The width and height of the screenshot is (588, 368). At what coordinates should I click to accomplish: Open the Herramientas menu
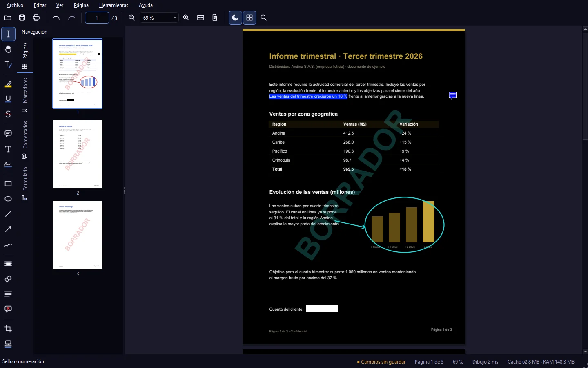[x=114, y=5]
